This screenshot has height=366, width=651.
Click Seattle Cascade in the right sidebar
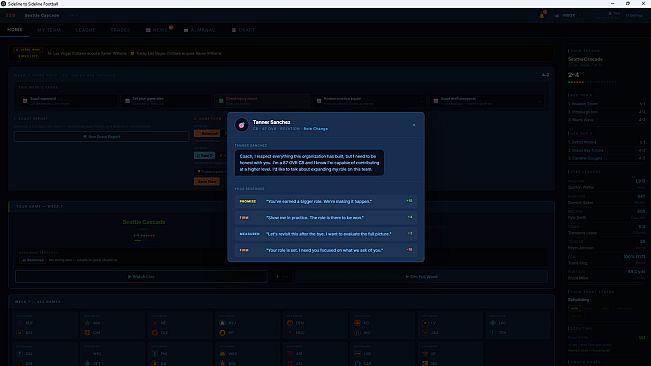[585, 59]
